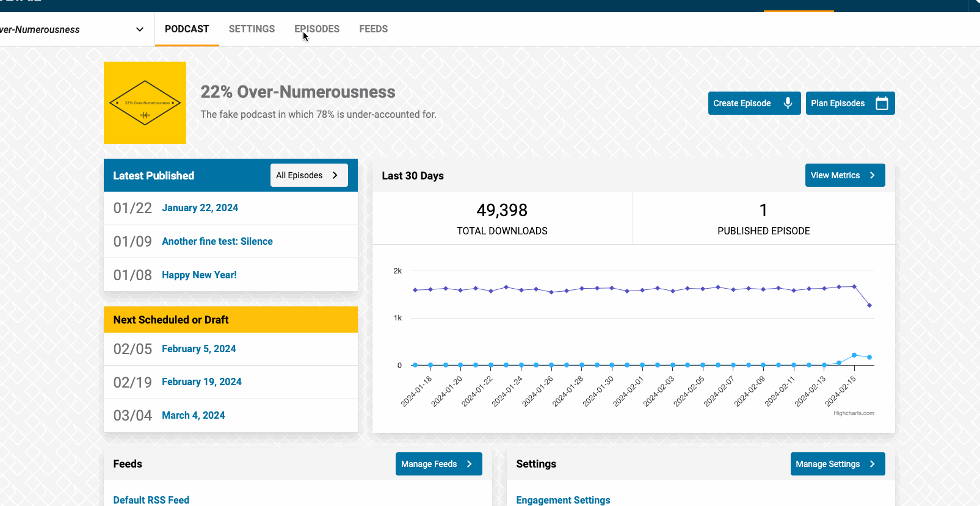Click the Next Scheduled or Draft heading
980x506 pixels.
[x=171, y=320]
